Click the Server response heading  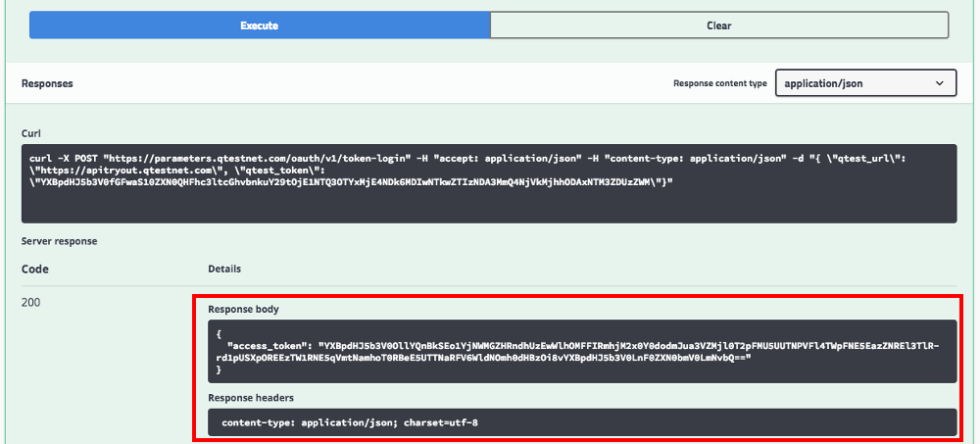(59, 241)
